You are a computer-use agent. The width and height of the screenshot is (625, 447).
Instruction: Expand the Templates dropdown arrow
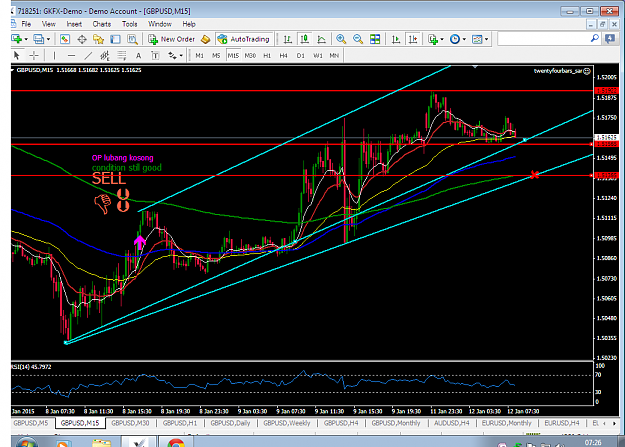click(486, 39)
